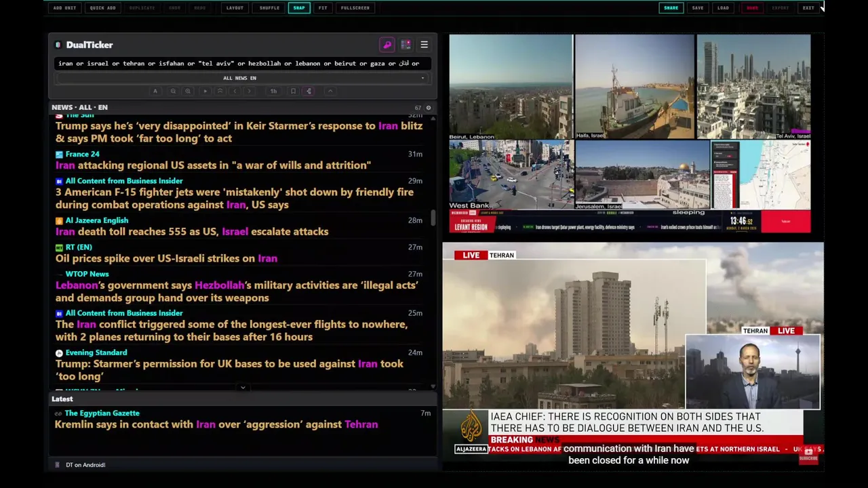
Task: Click the ADD UNIT button
Action: point(65,8)
